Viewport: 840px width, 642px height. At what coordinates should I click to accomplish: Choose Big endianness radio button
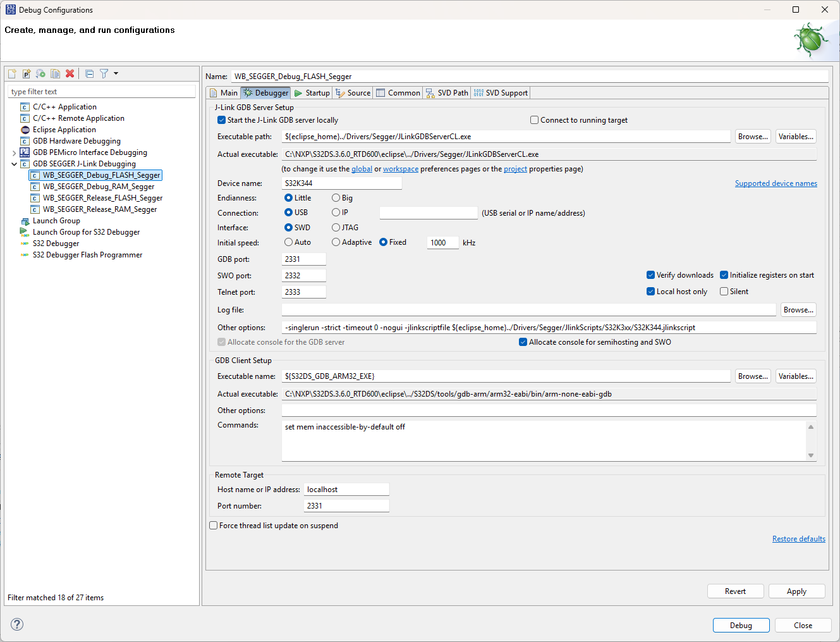(336, 198)
